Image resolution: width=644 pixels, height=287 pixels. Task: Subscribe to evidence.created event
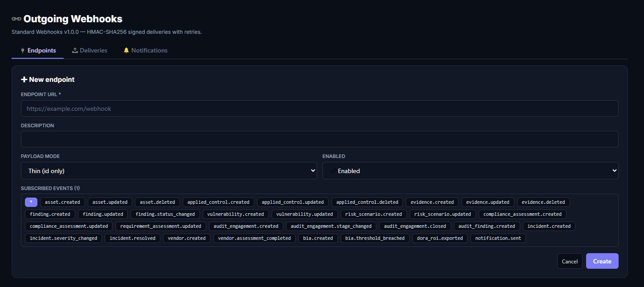(432, 202)
